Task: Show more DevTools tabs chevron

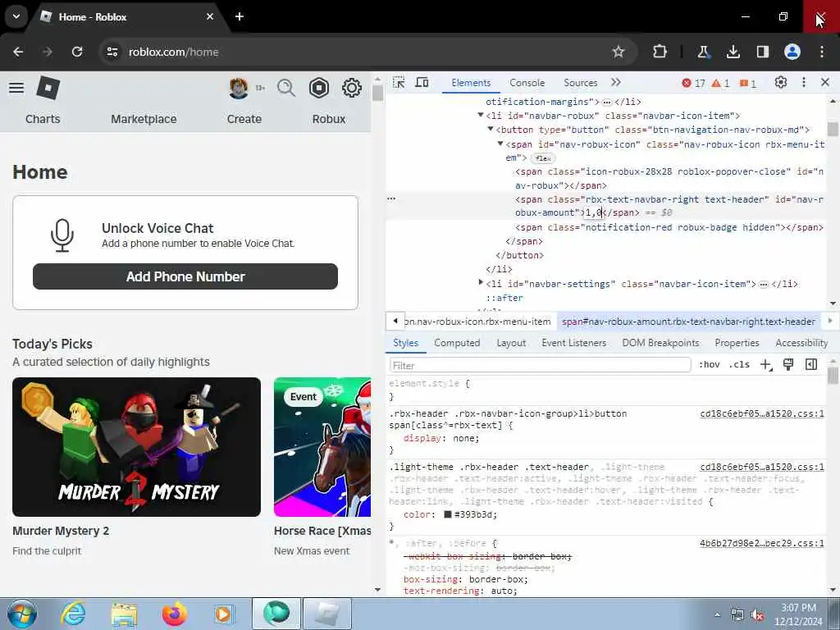Action: [x=616, y=83]
